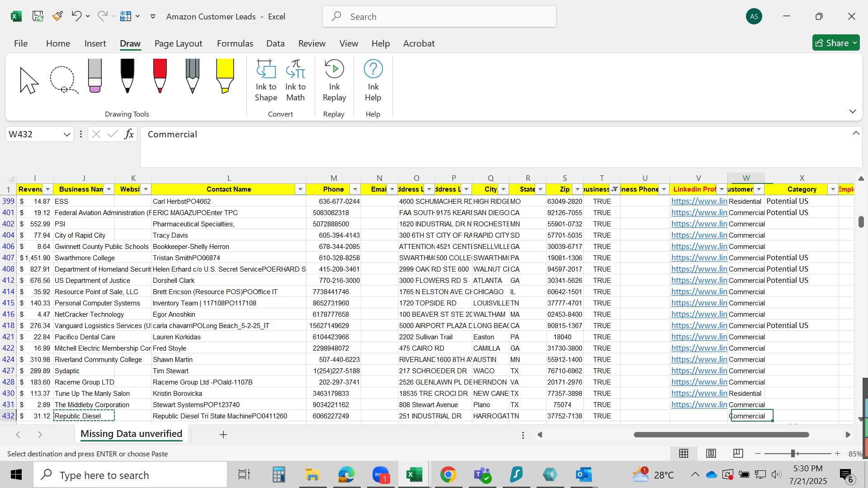Click Ink to Shape
868x488 pixels.
pos(266,80)
